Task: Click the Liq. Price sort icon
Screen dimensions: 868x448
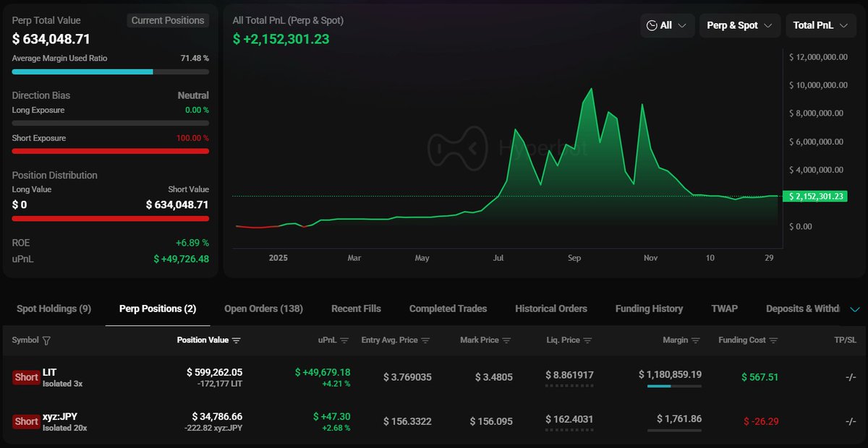Action: coord(588,340)
